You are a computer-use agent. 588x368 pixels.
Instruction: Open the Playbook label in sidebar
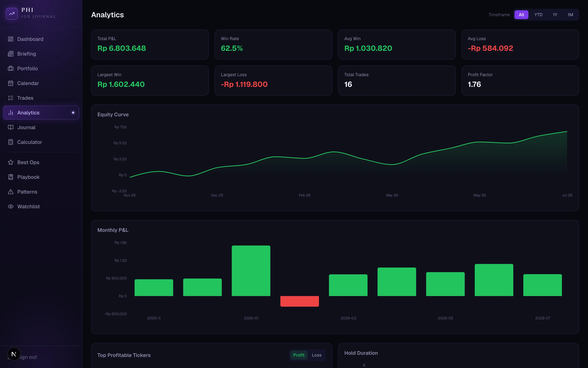(28, 177)
